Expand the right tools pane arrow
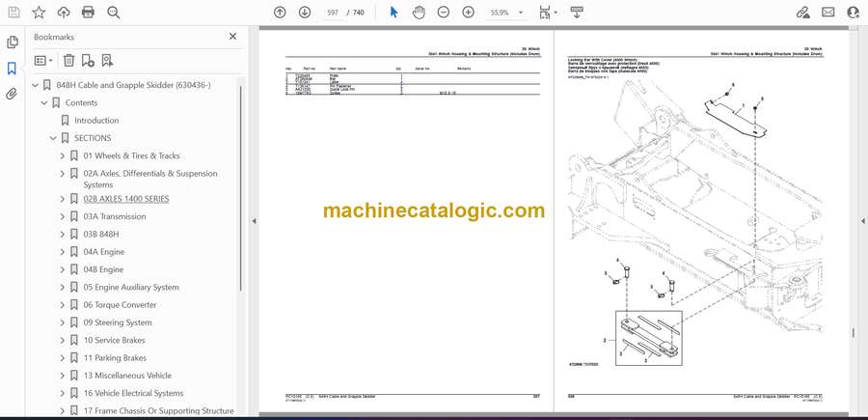 click(863, 221)
